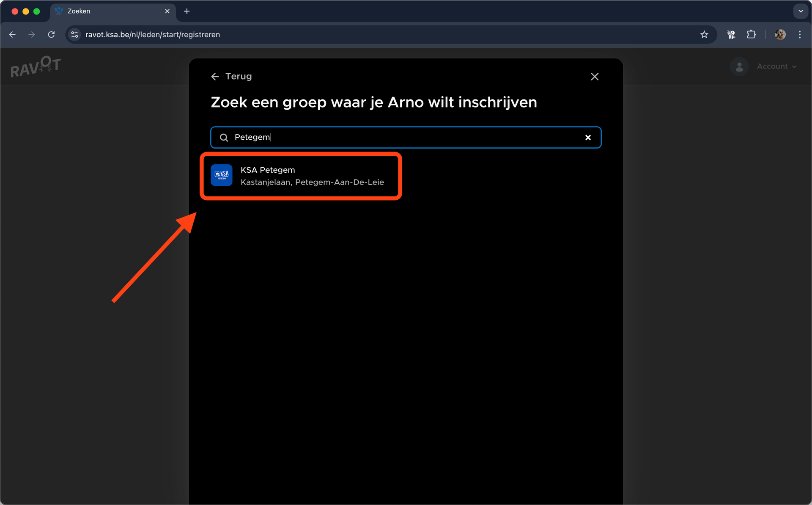The width and height of the screenshot is (812, 505).
Task: Open the Chrome profile avatar
Action: coord(780,35)
